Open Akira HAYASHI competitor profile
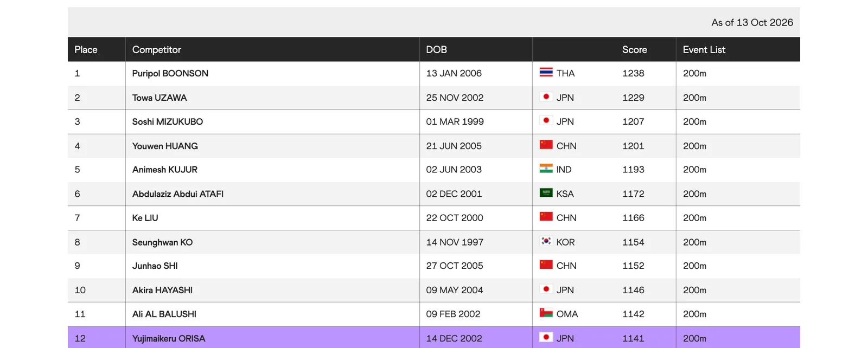The image size is (868, 348). coord(163,290)
